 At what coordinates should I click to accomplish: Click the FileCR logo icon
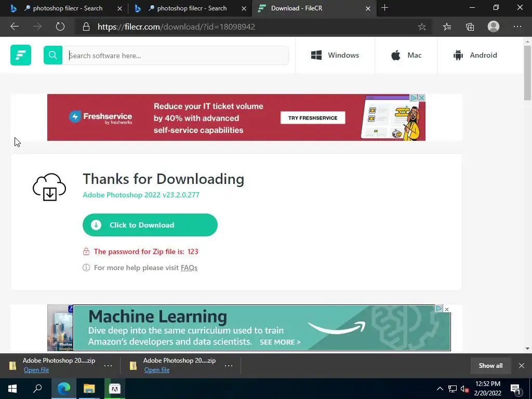(x=21, y=55)
